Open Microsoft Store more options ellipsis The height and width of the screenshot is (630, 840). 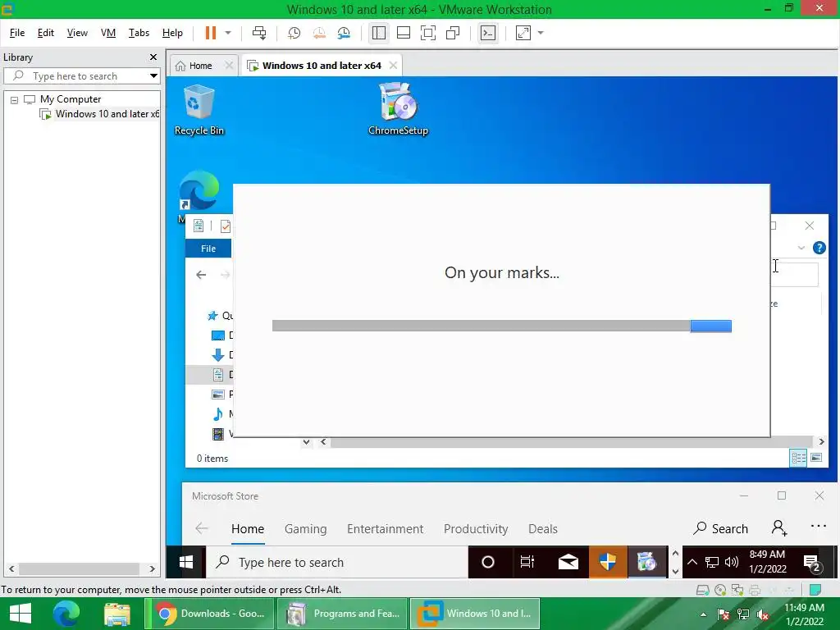[x=819, y=526]
